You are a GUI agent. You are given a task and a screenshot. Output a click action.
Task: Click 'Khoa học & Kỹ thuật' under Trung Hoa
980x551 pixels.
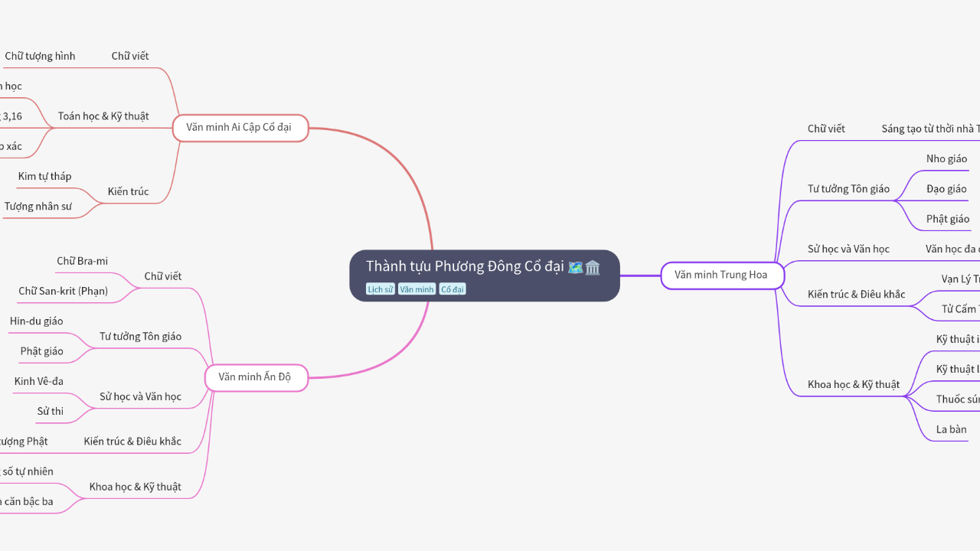coord(854,385)
